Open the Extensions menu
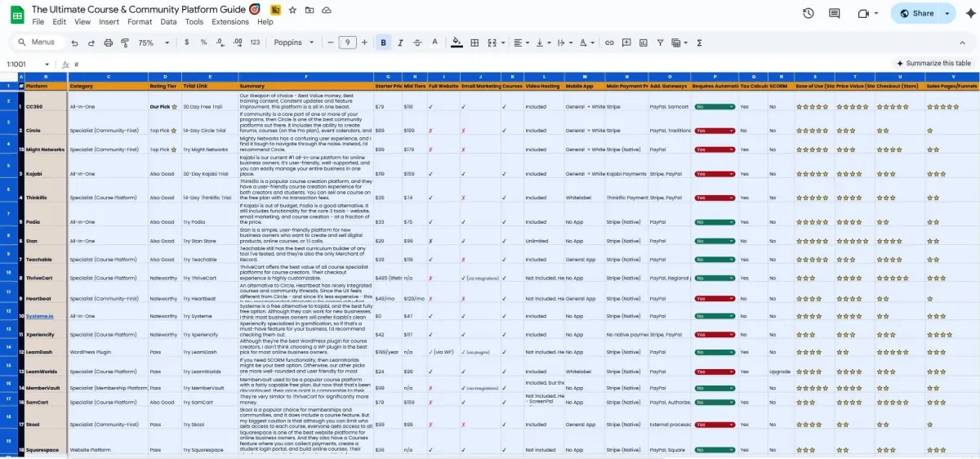Screen dimensions: 980x459 [229, 22]
